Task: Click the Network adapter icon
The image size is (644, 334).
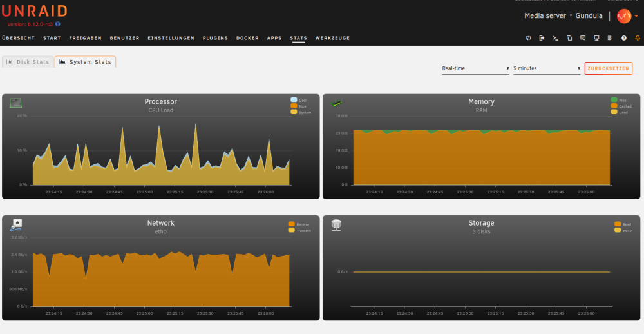Action: 16,225
